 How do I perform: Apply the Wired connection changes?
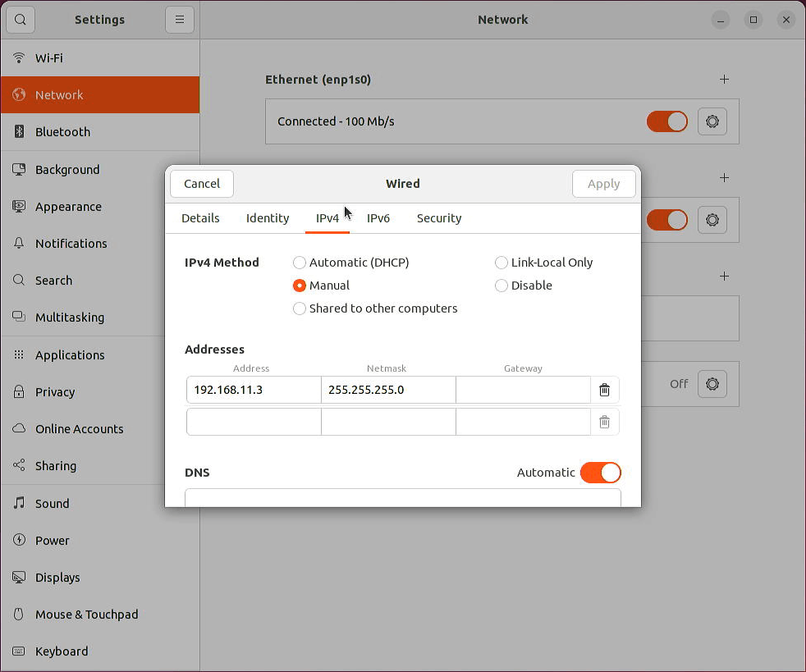[x=604, y=184]
